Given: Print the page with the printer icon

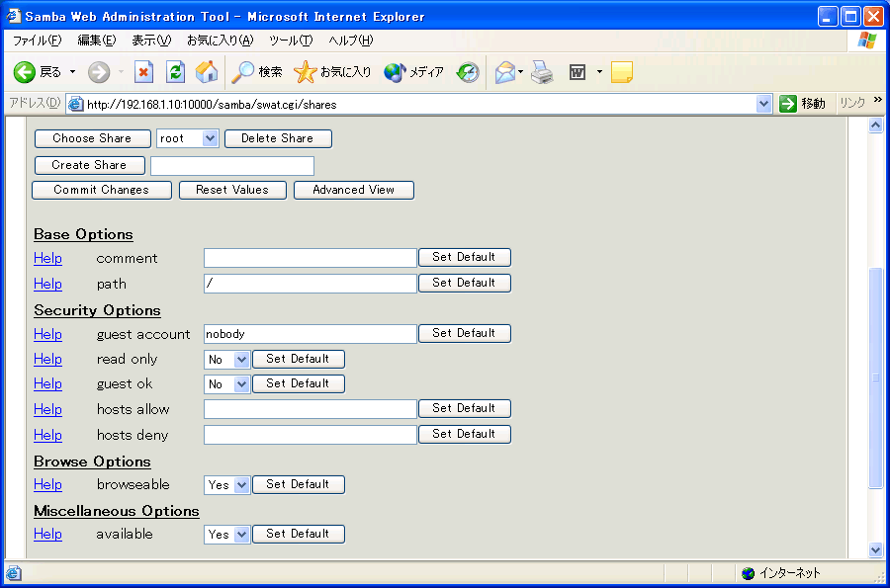Looking at the screenshot, I should pos(542,72).
